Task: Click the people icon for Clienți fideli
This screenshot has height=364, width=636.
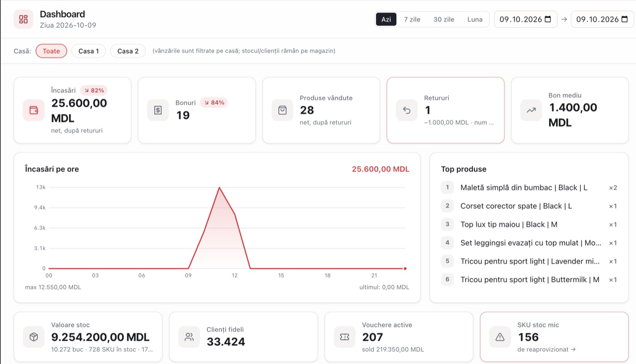Action: [x=189, y=337]
